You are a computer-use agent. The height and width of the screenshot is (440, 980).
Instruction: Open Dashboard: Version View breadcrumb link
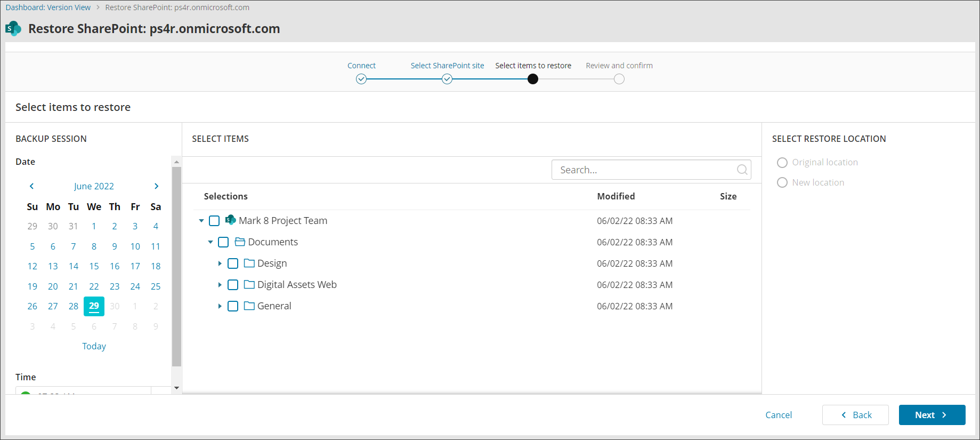(x=48, y=7)
